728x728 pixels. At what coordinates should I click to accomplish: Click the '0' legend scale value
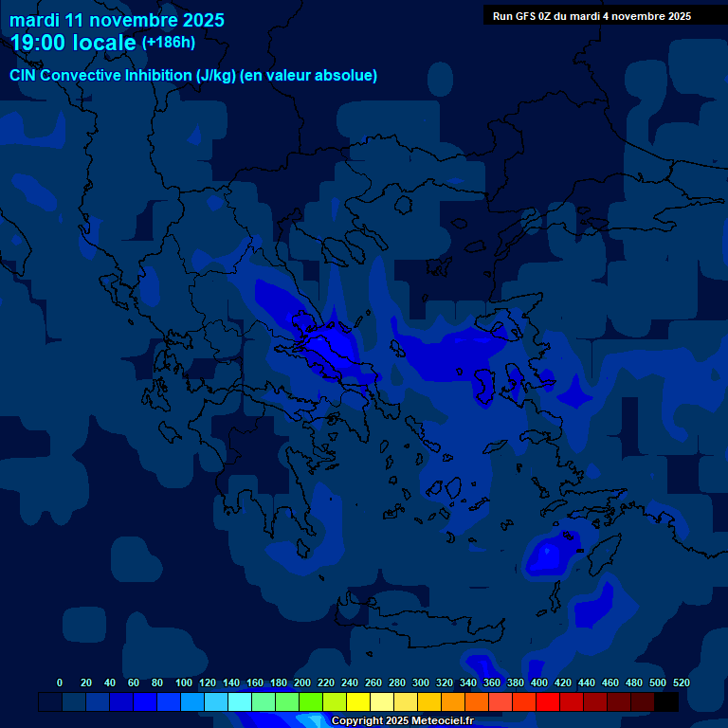(x=60, y=682)
